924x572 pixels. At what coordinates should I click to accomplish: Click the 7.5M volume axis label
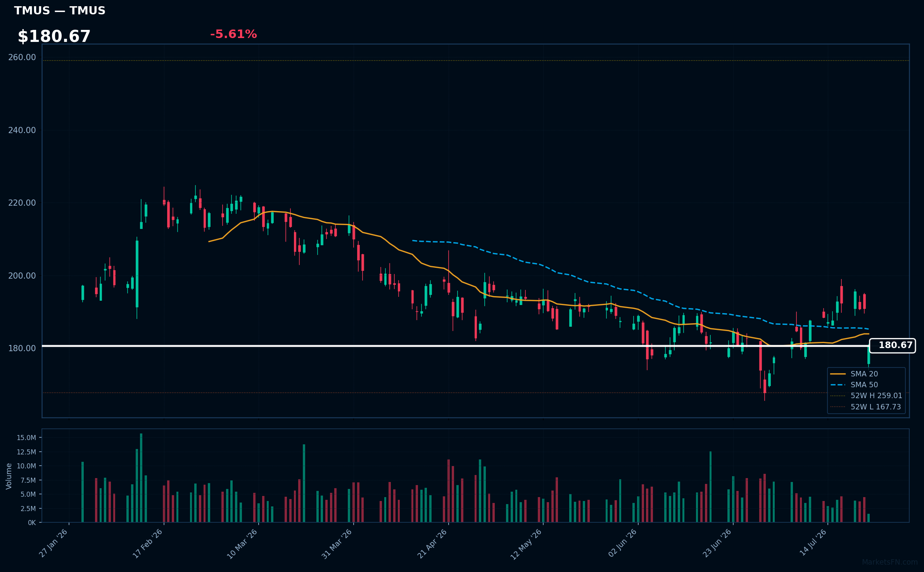coord(28,480)
